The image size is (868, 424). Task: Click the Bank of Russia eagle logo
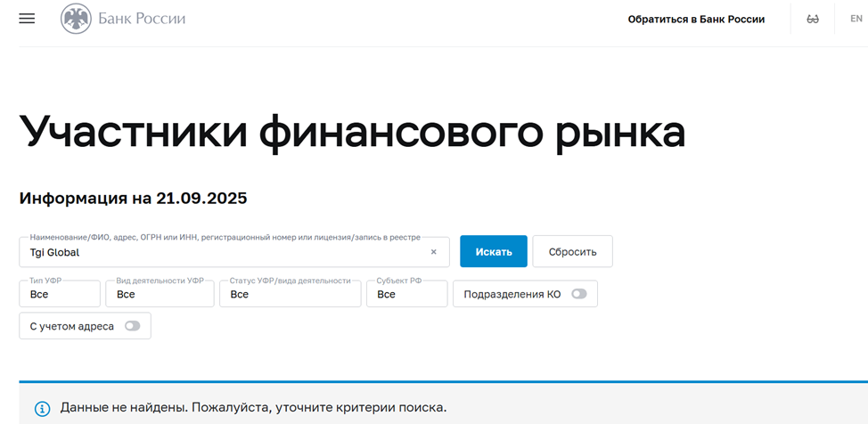[76, 19]
